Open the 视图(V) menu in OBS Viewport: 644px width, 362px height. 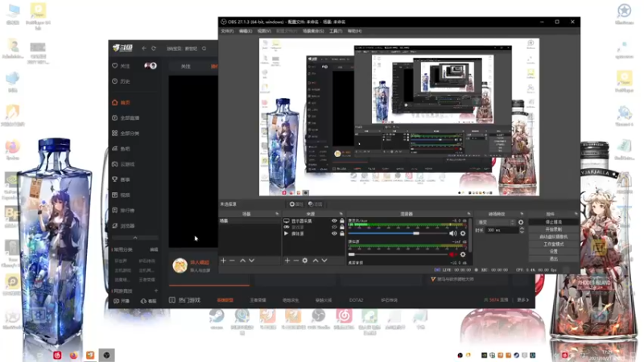coord(264,31)
